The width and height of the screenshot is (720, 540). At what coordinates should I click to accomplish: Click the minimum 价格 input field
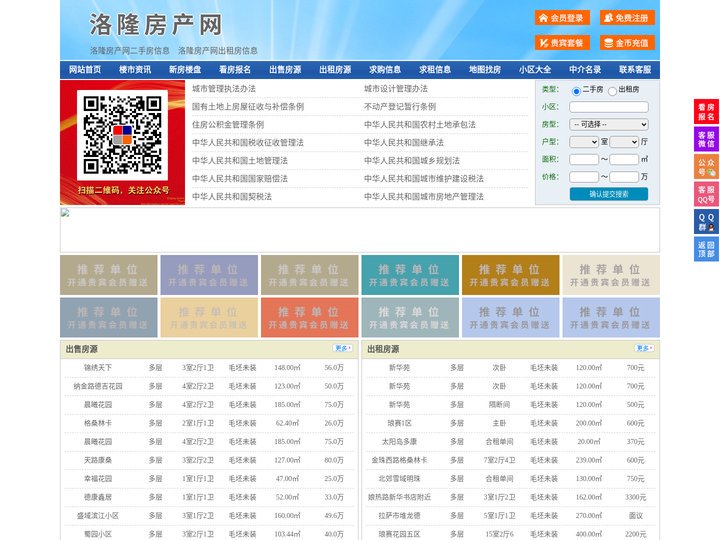point(584,177)
